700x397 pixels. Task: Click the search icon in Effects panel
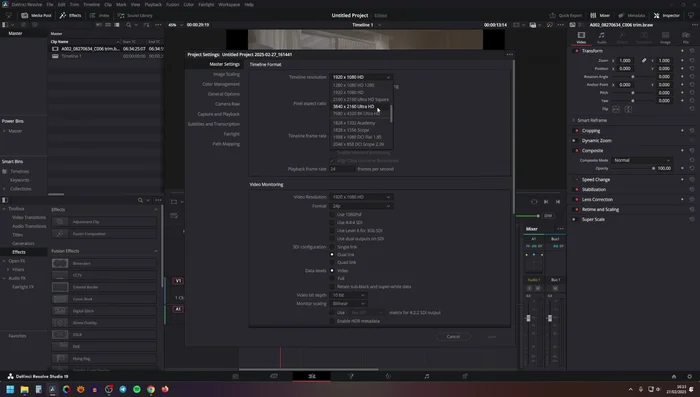coord(140,200)
